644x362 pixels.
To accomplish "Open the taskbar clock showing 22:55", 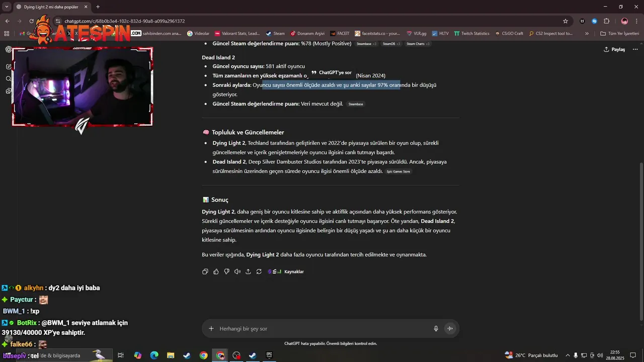I will click(615, 355).
